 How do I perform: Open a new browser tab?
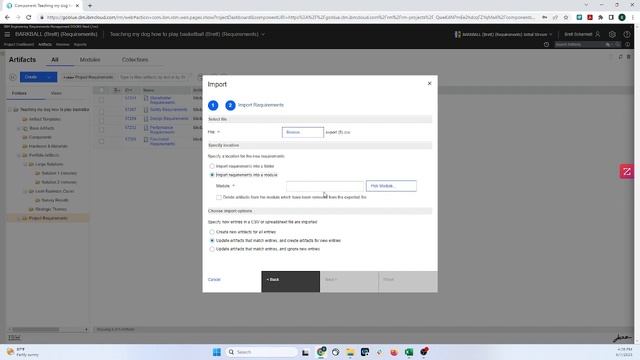[90, 6]
